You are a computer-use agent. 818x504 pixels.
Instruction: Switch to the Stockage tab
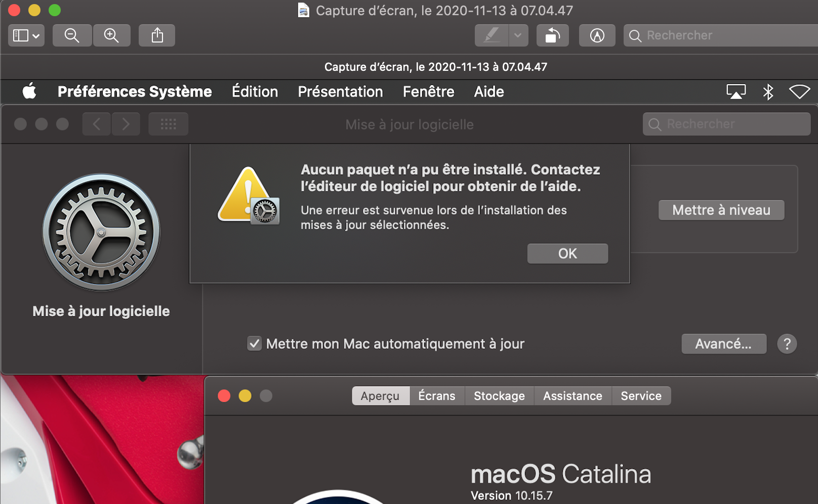[x=500, y=396]
